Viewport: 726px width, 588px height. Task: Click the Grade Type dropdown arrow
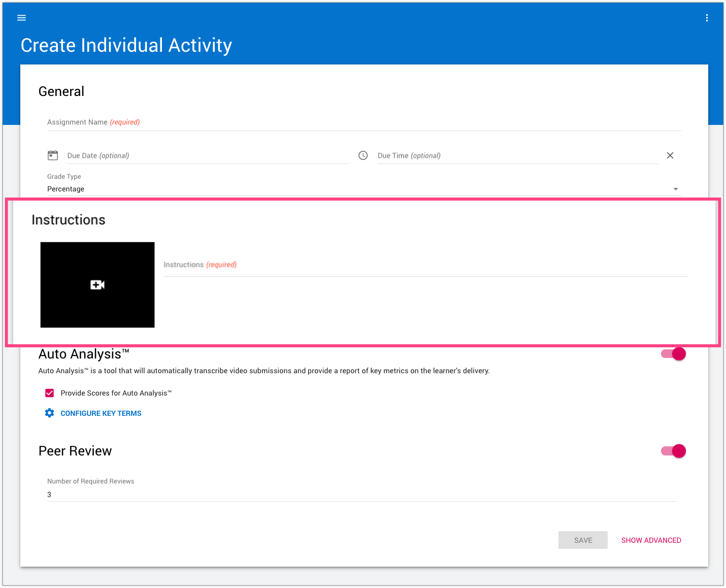(675, 189)
